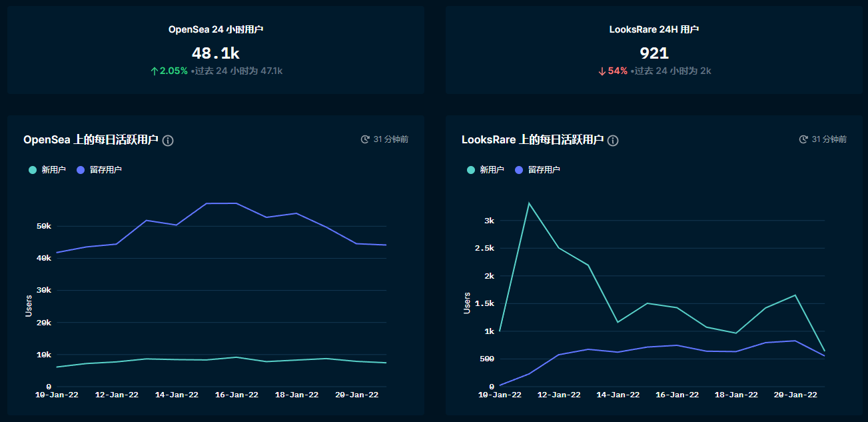
Task: Click 31 分钟前 in the LooksRare chart
Action: [x=829, y=139]
